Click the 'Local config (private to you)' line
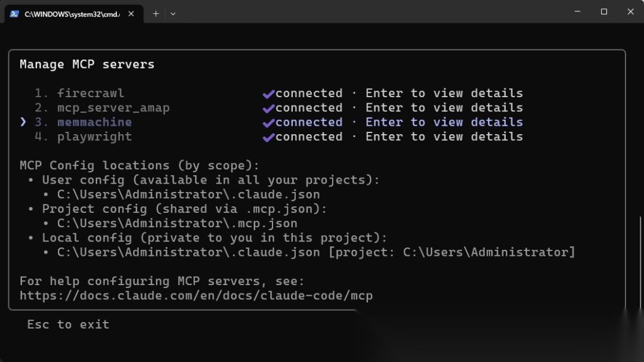Image resolution: width=644 pixels, height=362 pixels. pyautogui.click(x=215, y=237)
